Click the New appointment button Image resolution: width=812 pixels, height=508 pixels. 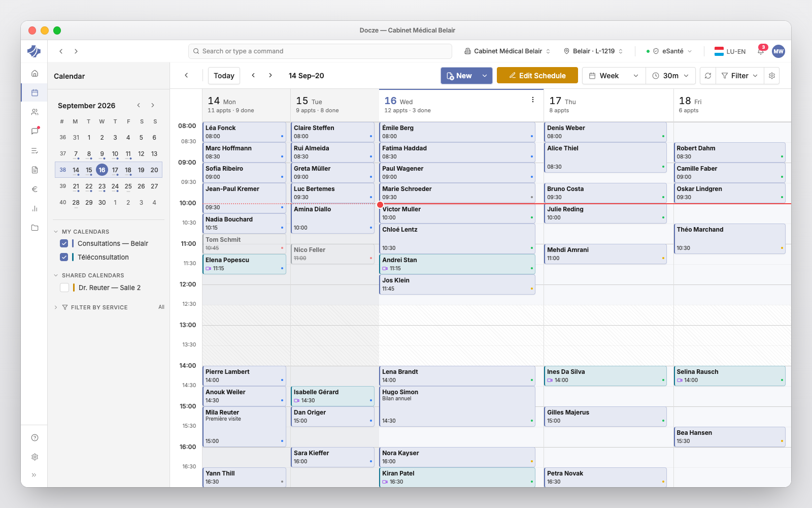[459, 76]
